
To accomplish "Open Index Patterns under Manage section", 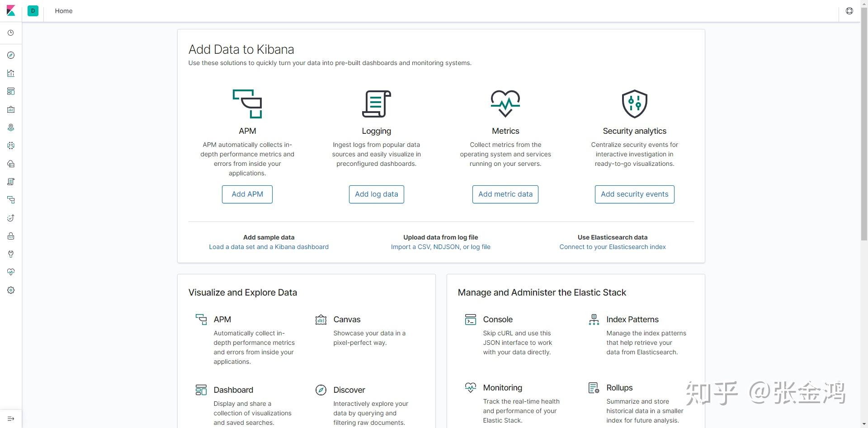I will click(x=632, y=320).
